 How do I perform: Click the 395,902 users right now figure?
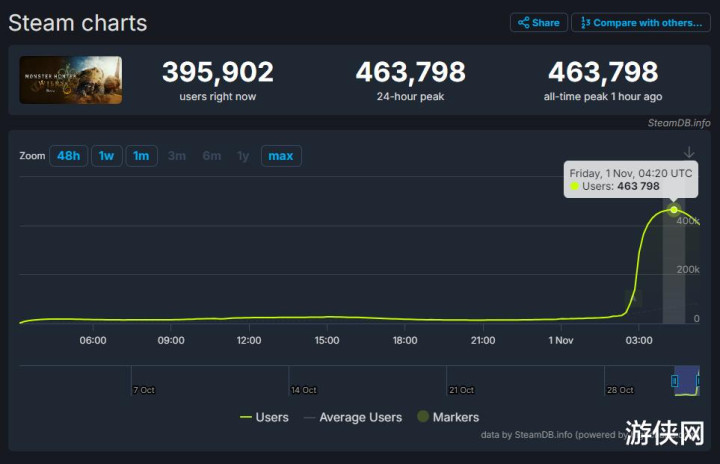pos(218,72)
